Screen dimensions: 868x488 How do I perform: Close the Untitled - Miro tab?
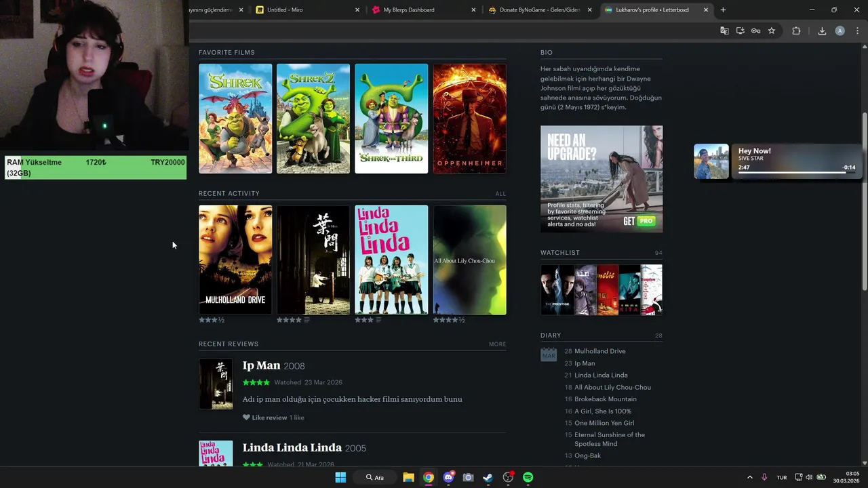click(x=357, y=10)
